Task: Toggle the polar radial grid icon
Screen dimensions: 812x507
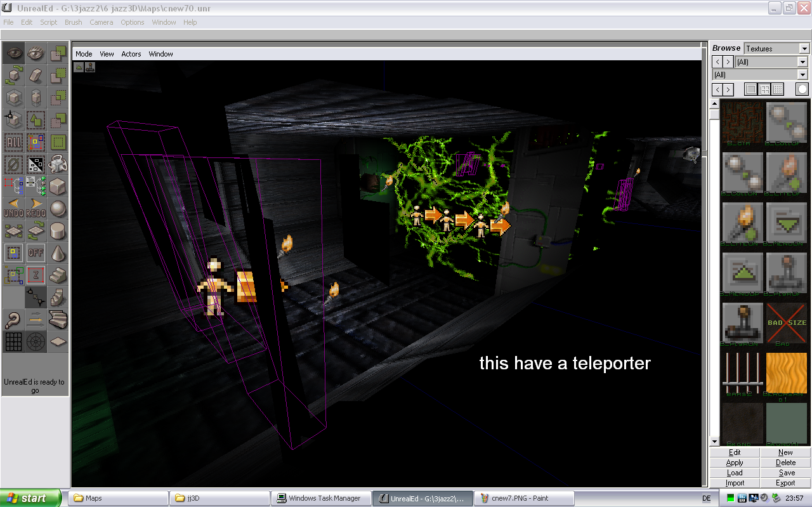Action: 36,343
